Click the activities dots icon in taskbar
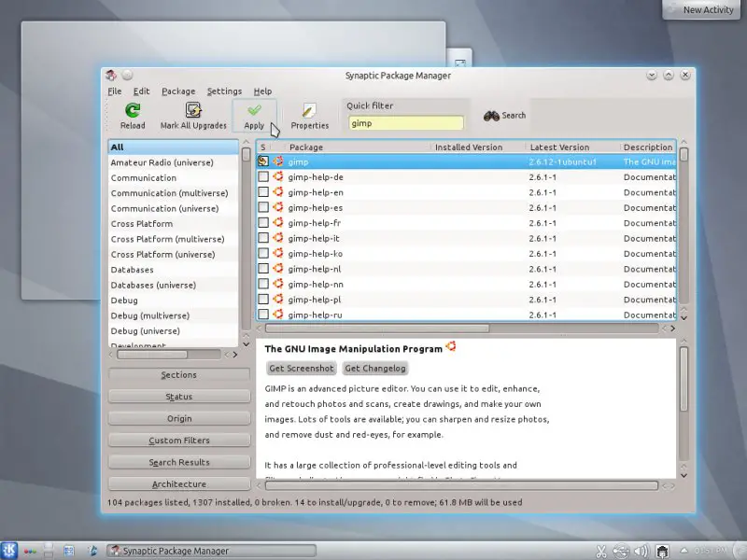This screenshot has width=747, height=560. point(30,552)
